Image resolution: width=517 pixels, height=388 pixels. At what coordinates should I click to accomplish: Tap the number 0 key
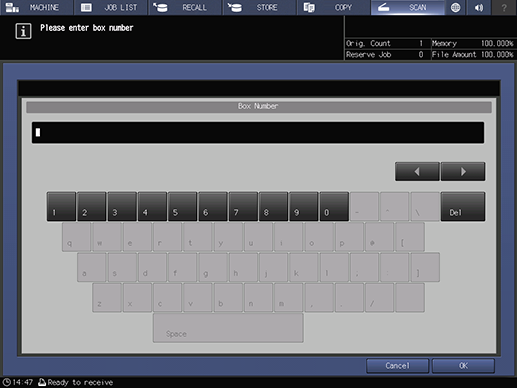click(334, 206)
